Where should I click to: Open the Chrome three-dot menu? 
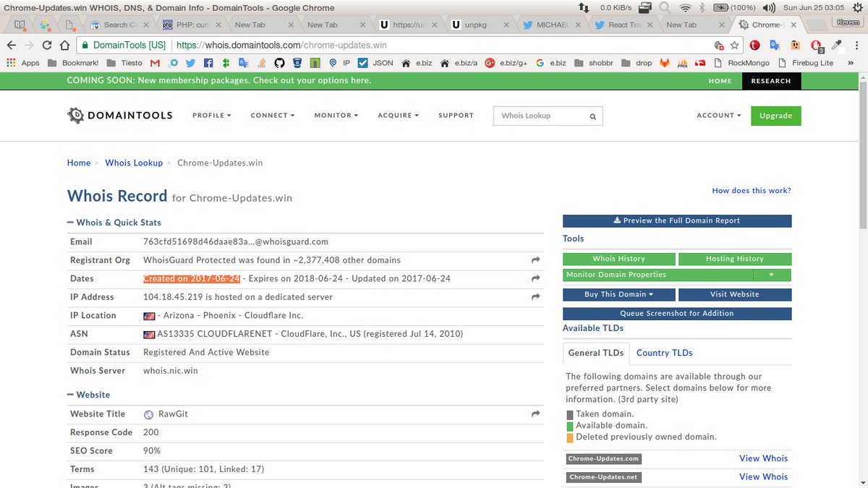[856, 45]
